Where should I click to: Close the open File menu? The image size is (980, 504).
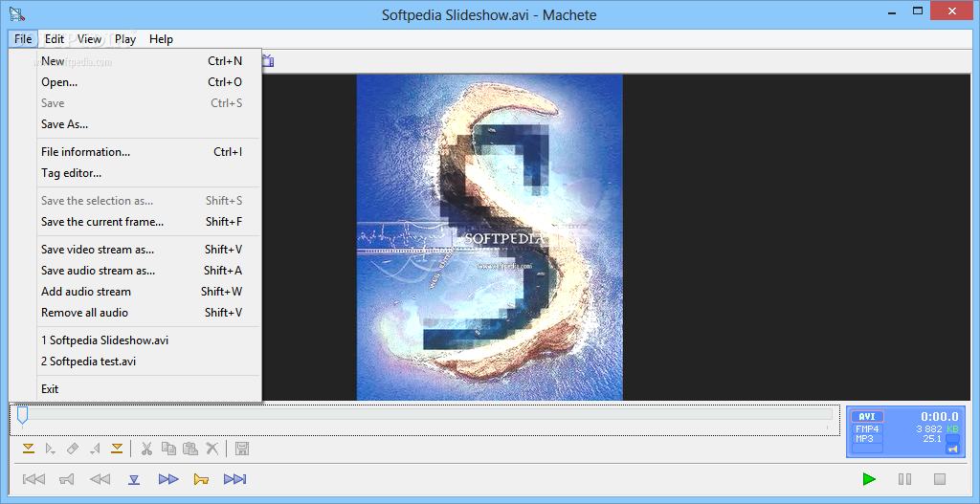pyautogui.click(x=23, y=38)
